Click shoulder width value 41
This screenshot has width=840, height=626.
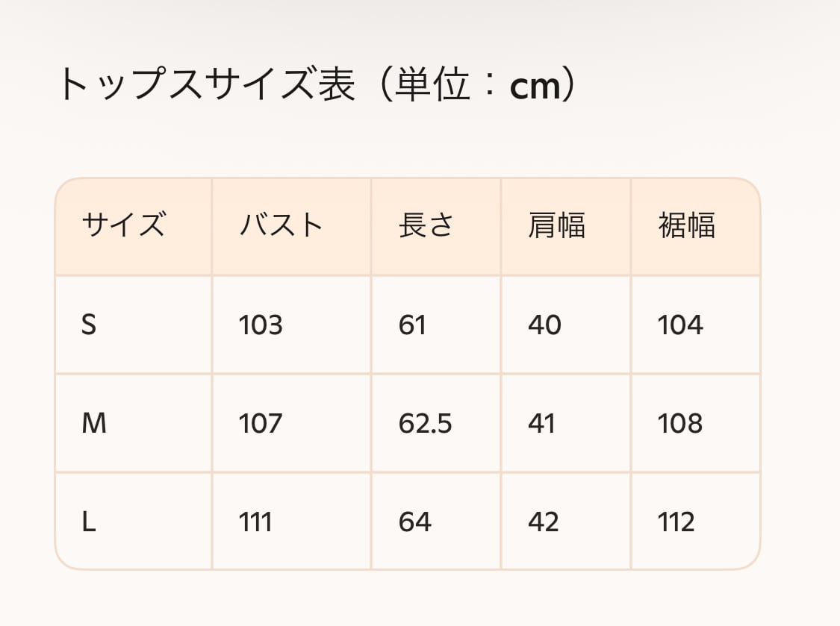(x=542, y=424)
